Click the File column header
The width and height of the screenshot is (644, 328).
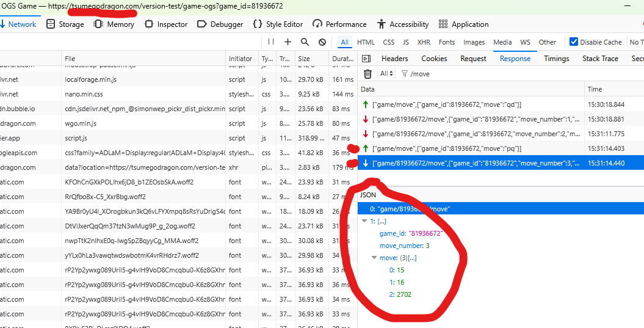tap(70, 59)
